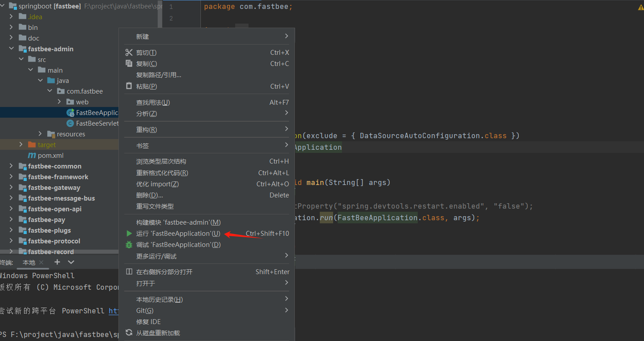Choose 调试 'FastBeeApplication'(D) entry
This screenshot has width=644, height=341.
tap(207, 245)
